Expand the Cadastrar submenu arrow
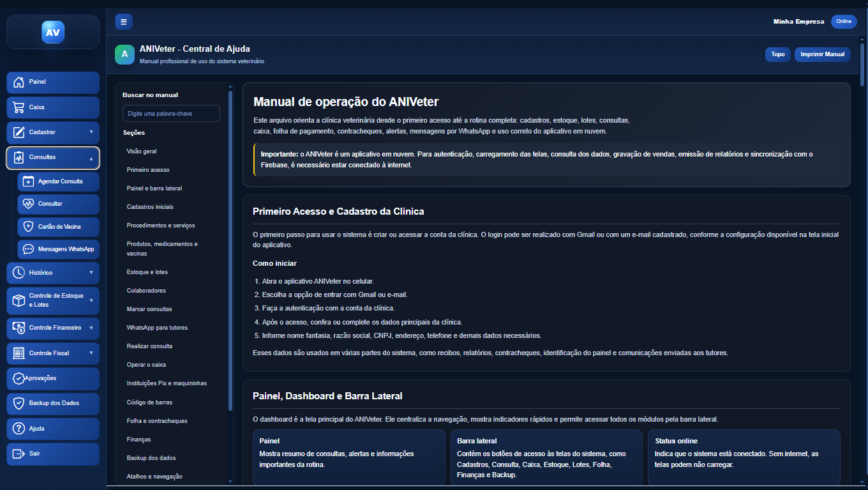Viewport: 868px width, 490px height. 91,132
